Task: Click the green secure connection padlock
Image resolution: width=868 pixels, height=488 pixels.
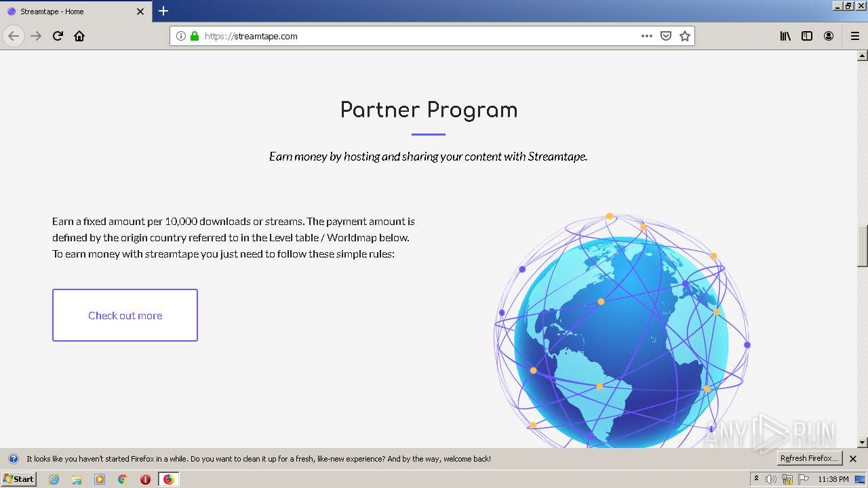Action: click(x=195, y=36)
